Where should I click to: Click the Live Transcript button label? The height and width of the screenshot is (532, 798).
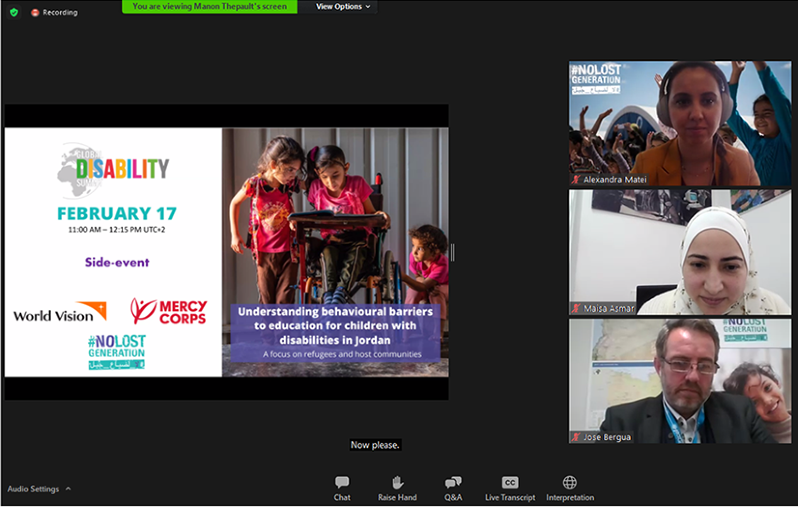pyautogui.click(x=510, y=498)
